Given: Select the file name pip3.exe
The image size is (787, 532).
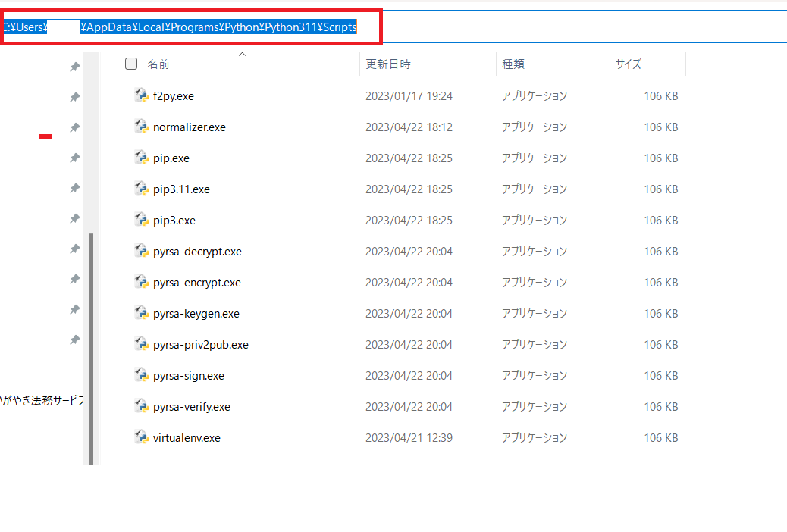Looking at the screenshot, I should pos(174,221).
